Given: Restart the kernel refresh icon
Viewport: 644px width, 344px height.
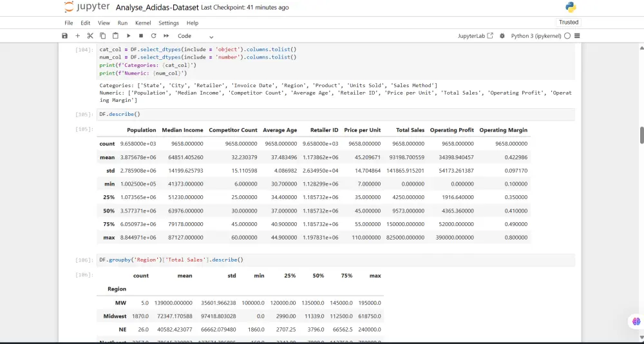Looking at the screenshot, I should [x=154, y=36].
